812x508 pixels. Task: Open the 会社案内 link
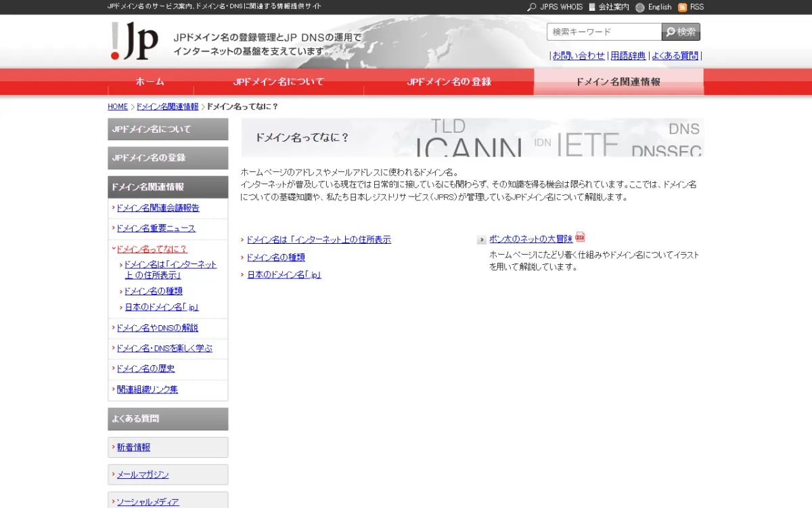[614, 7]
